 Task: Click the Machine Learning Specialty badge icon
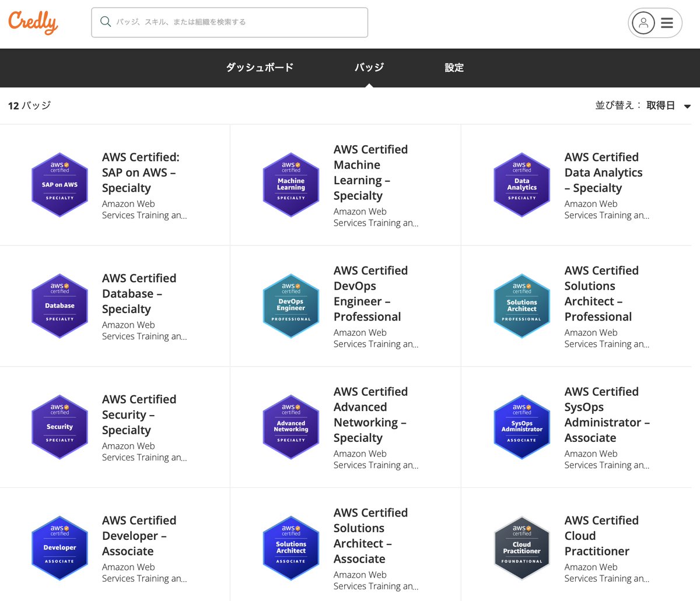(x=291, y=185)
